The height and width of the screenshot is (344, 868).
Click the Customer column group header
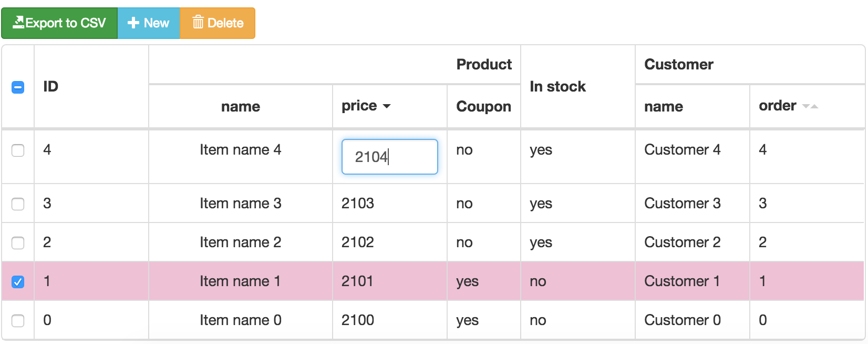tap(679, 64)
